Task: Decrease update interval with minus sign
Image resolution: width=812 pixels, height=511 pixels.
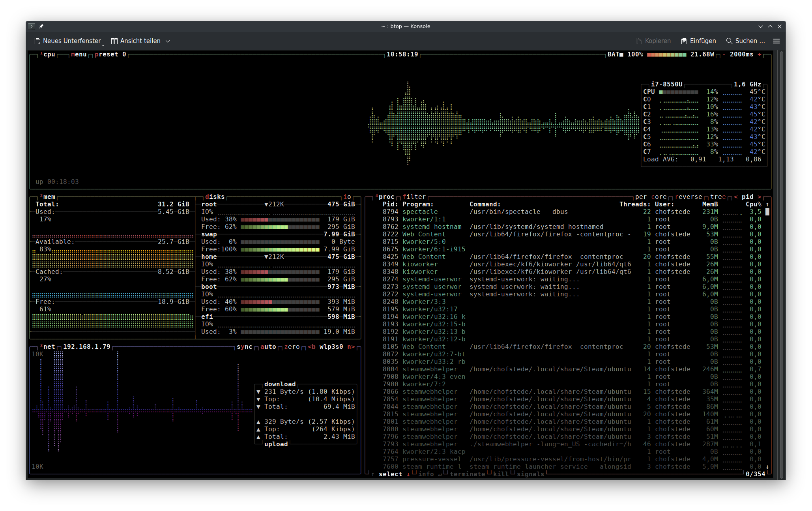Action: tap(724, 54)
